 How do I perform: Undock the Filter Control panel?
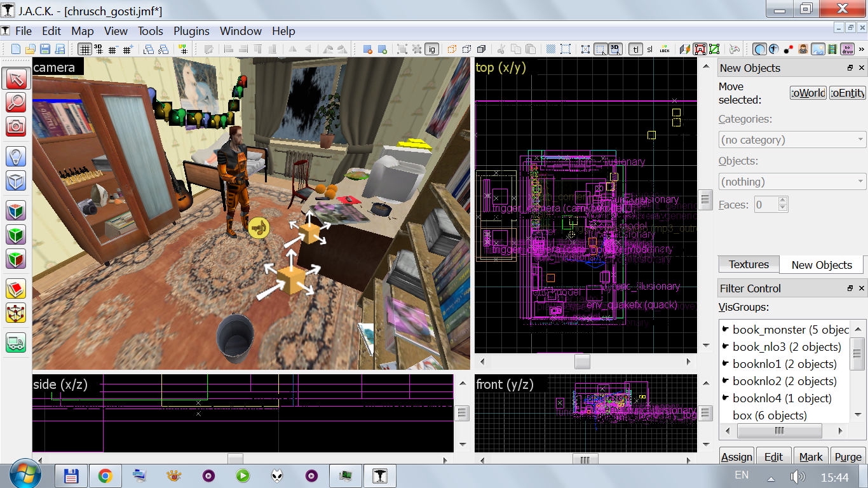tap(850, 288)
